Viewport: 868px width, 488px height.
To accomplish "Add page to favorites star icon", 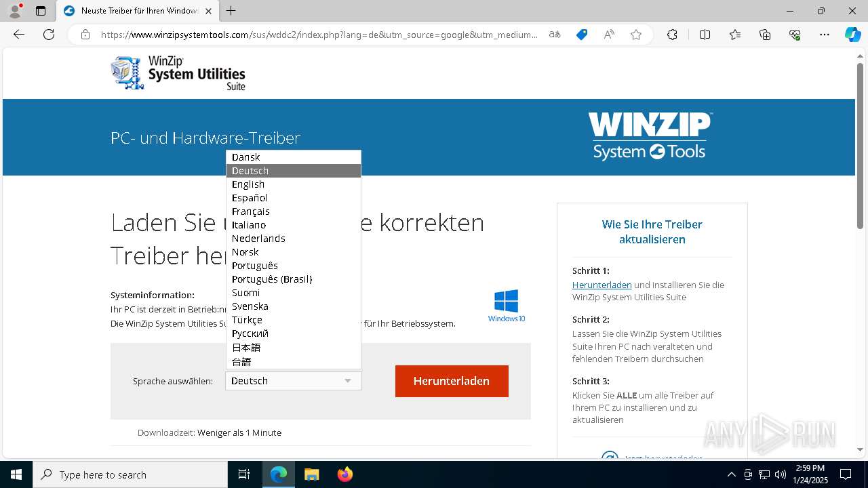I will [x=636, y=35].
